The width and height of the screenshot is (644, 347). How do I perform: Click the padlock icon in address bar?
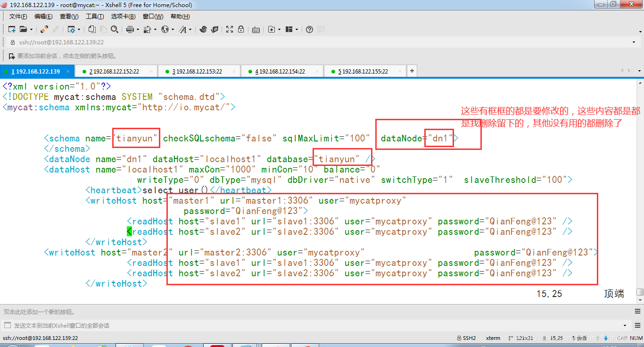(13, 42)
